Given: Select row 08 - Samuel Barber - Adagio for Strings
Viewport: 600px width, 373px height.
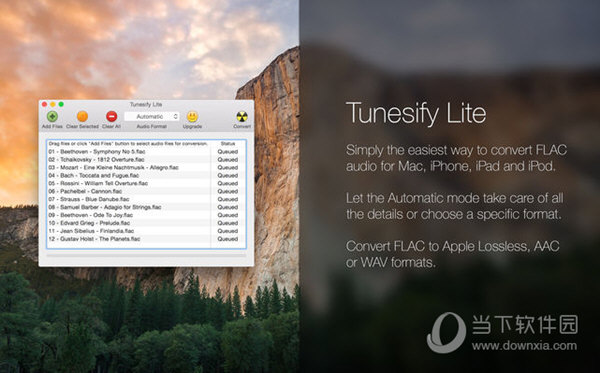Looking at the screenshot, I should [147, 207].
